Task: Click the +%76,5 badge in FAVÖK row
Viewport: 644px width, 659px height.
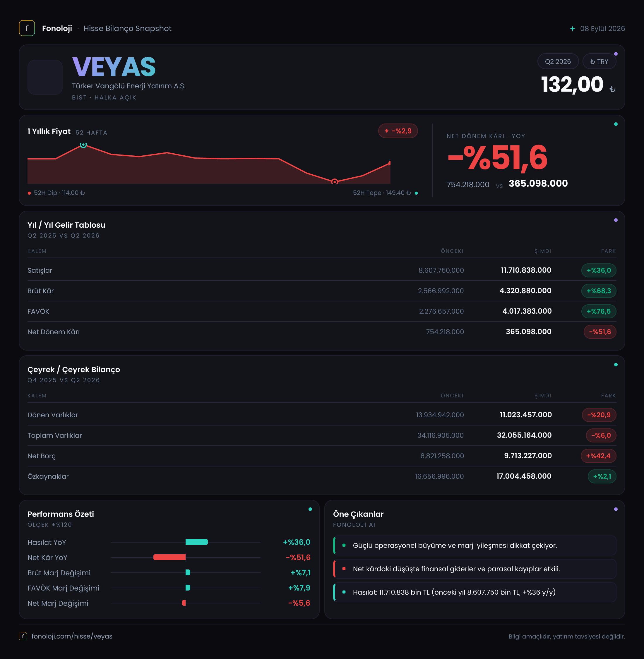Action: 599,311
